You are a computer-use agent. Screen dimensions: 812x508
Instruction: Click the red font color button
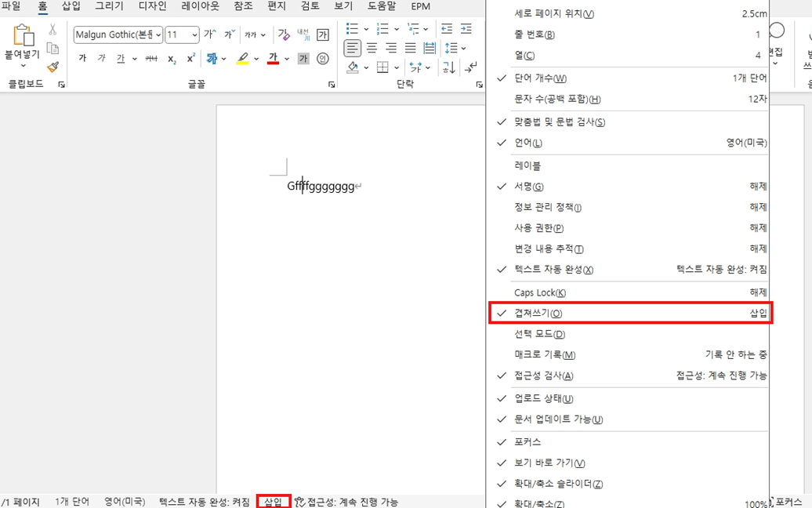coord(273,59)
